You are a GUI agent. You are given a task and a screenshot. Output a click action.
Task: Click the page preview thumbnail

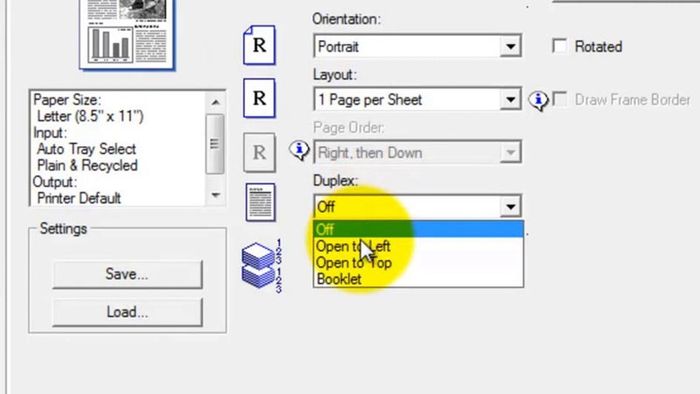coord(127,34)
